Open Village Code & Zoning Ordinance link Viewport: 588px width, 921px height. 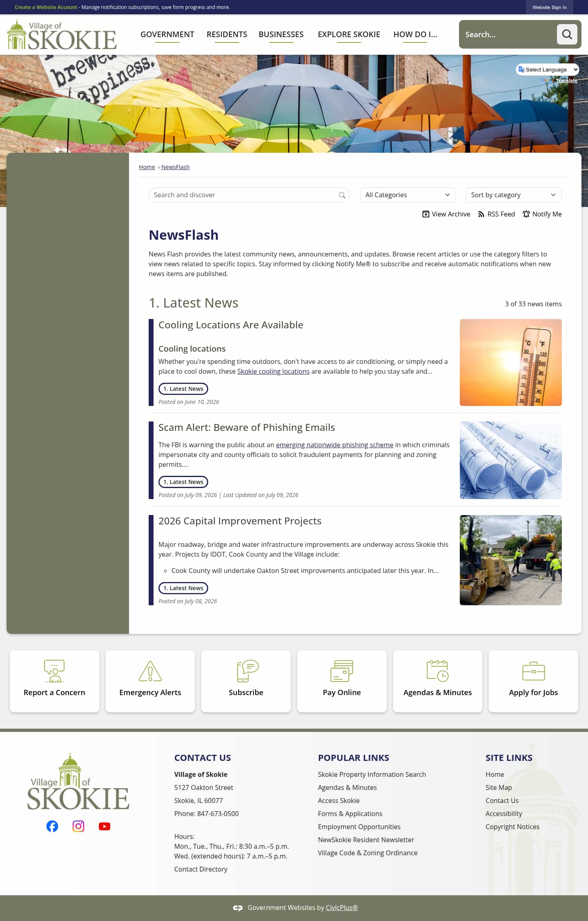tap(368, 853)
